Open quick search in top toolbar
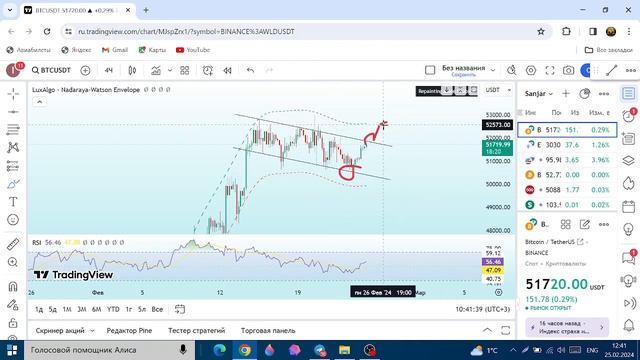The height and width of the screenshot is (360, 640). [511, 70]
